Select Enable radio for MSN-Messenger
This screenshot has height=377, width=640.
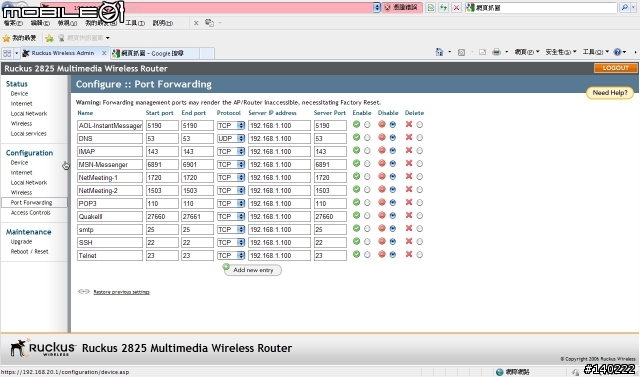coord(367,164)
